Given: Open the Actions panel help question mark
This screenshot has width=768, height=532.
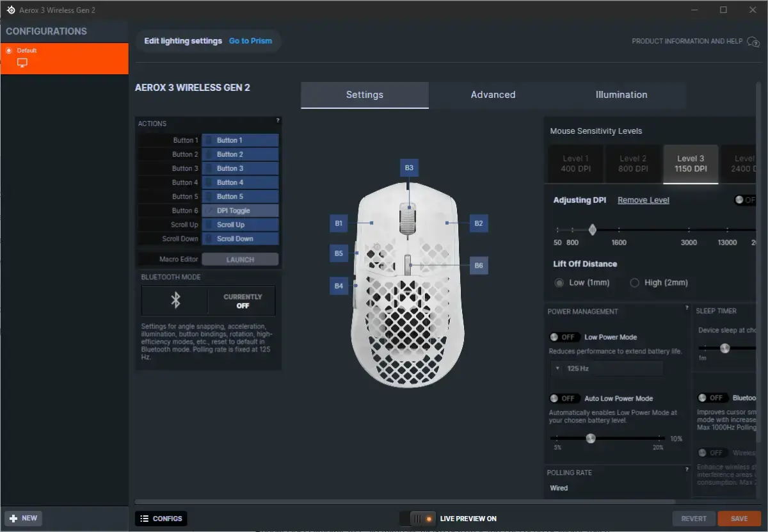Looking at the screenshot, I should [278, 120].
